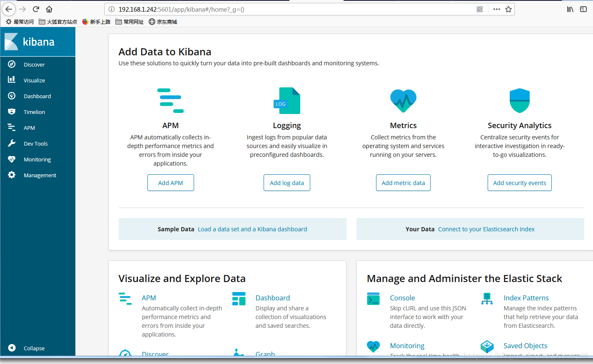Screen dimensions: 593x364
Task: Open the browser library icon
Action: (x=570, y=9)
